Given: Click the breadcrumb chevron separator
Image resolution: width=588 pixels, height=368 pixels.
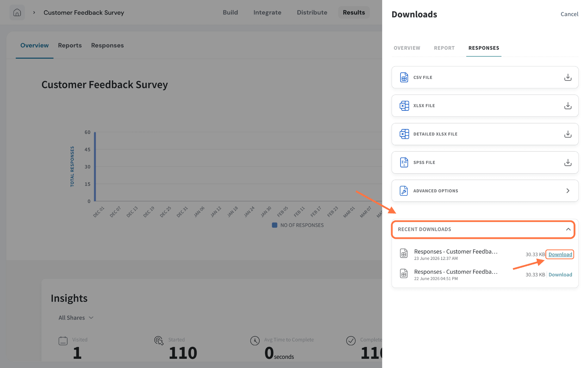Looking at the screenshot, I should (x=34, y=12).
